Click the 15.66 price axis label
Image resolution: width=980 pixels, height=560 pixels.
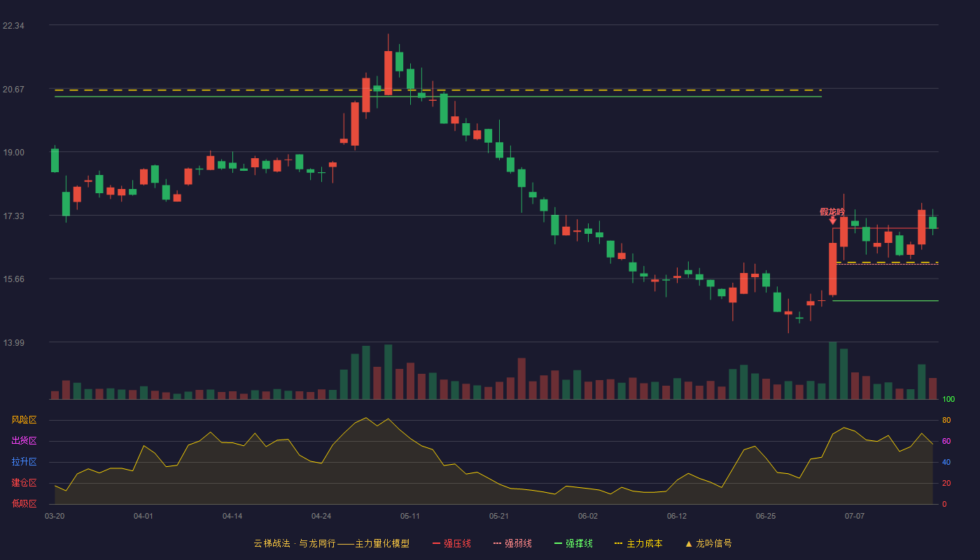click(13, 279)
